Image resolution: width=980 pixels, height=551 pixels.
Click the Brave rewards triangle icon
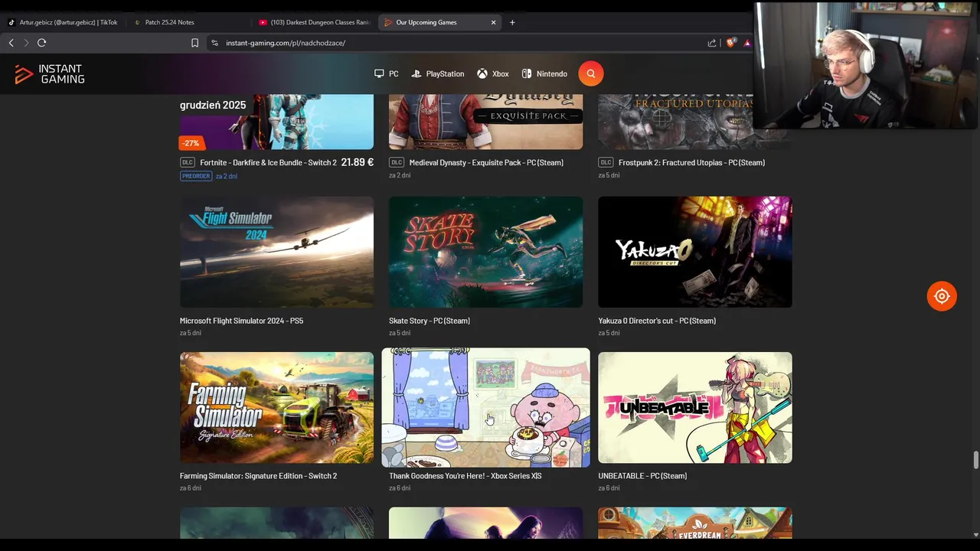[746, 43]
